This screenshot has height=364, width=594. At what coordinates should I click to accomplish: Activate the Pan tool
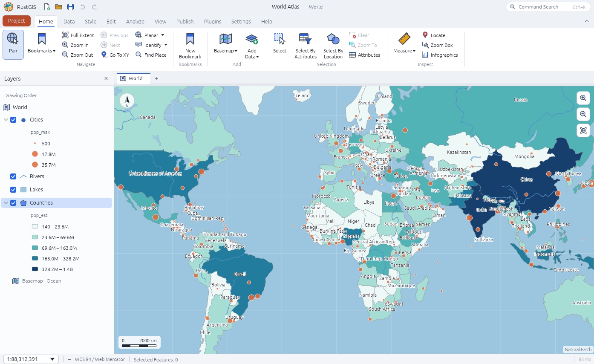[13, 44]
